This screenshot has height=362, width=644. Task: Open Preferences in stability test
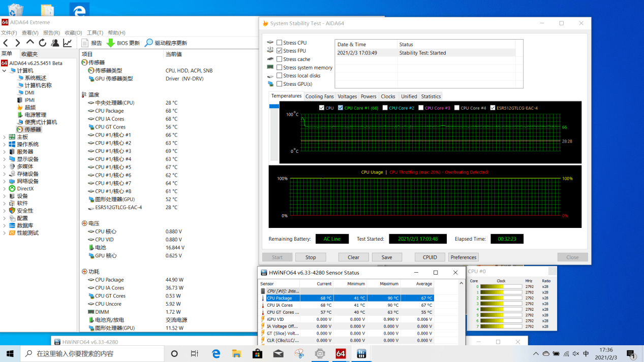(x=464, y=257)
